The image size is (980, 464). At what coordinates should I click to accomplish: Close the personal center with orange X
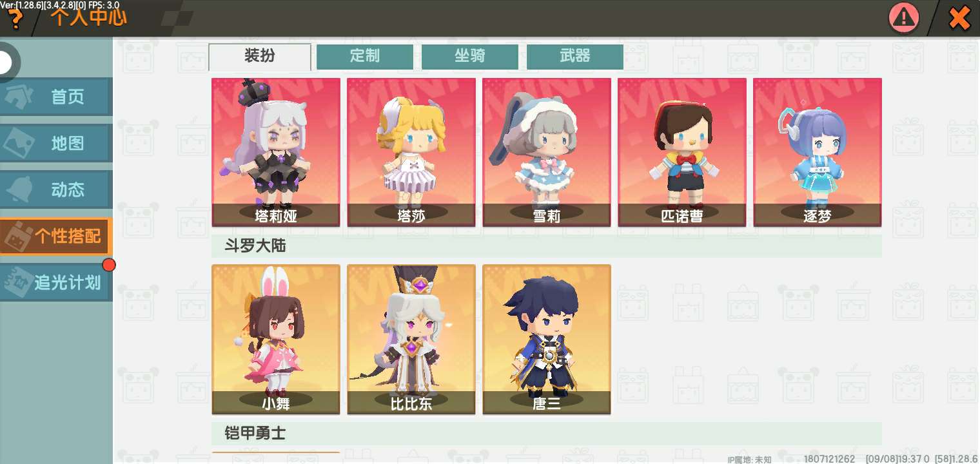click(x=959, y=18)
